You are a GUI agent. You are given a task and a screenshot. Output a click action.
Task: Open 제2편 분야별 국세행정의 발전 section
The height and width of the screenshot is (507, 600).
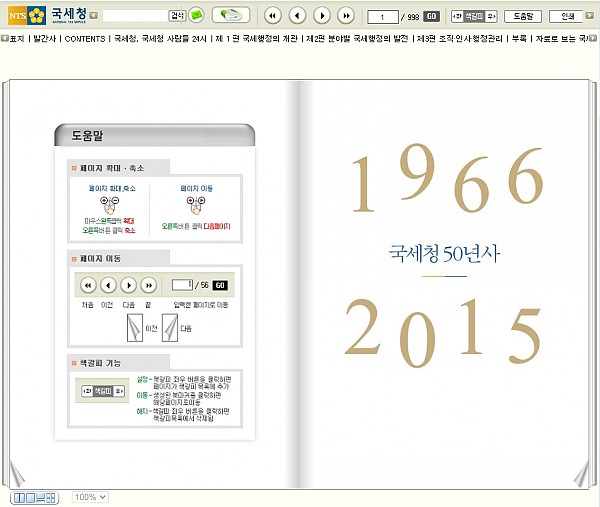click(357, 39)
